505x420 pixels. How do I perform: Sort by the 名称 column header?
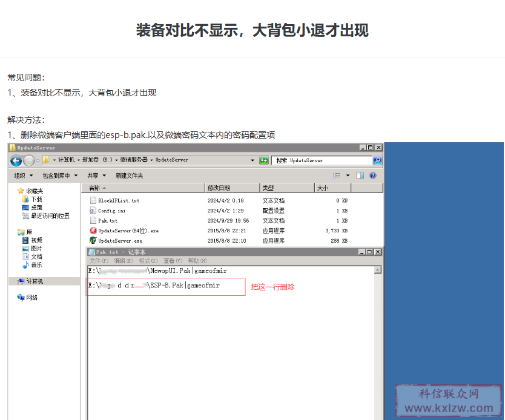pyautogui.click(x=143, y=188)
